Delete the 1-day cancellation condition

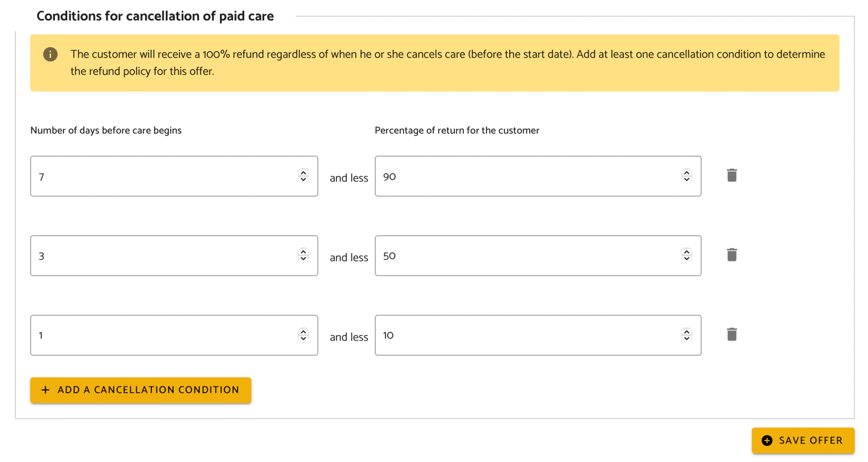coord(732,335)
